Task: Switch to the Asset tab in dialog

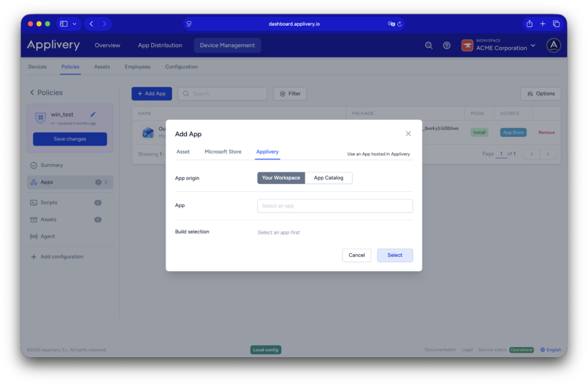Action: 183,152
